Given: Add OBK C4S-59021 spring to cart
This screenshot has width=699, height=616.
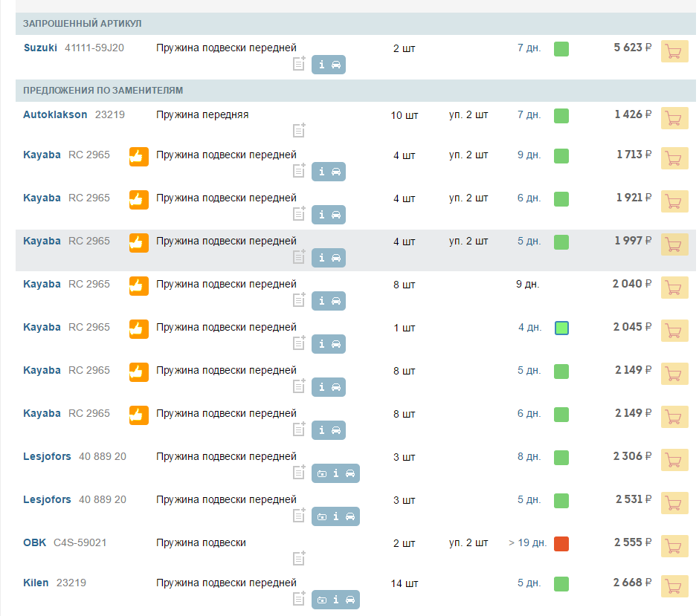Looking at the screenshot, I should [x=674, y=547].
